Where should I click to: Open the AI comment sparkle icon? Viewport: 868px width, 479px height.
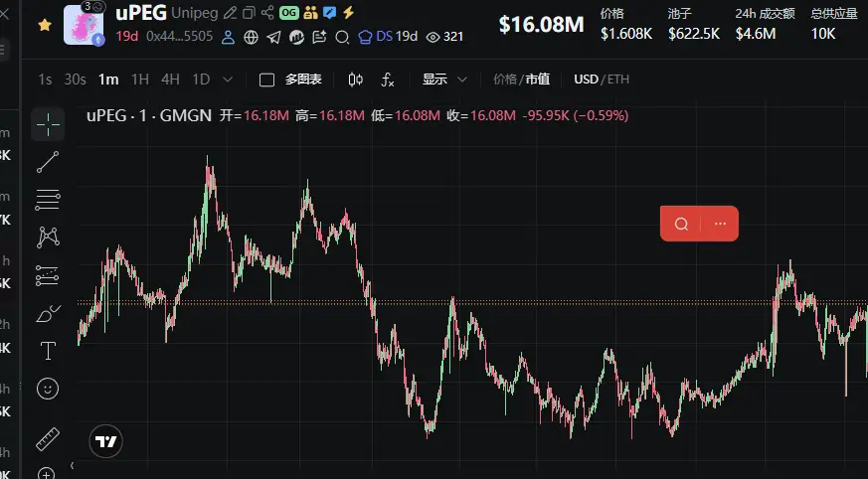pyautogui.click(x=319, y=37)
